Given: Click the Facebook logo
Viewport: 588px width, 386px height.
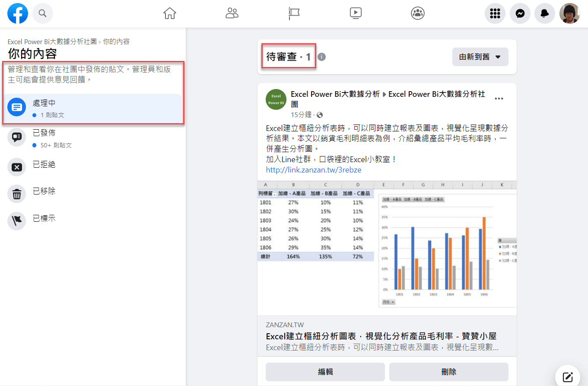Looking at the screenshot, I should 18,13.
